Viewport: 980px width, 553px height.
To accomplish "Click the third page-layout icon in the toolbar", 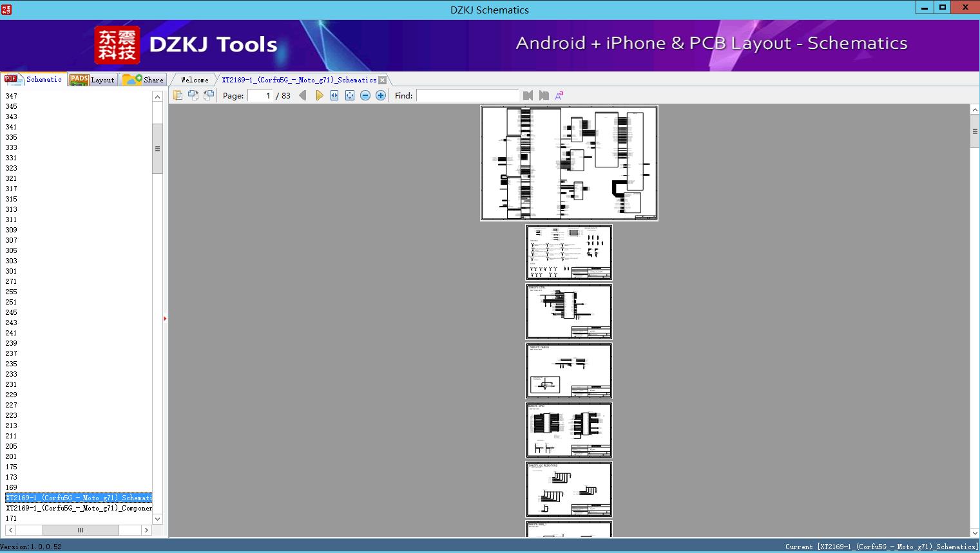I will (209, 95).
